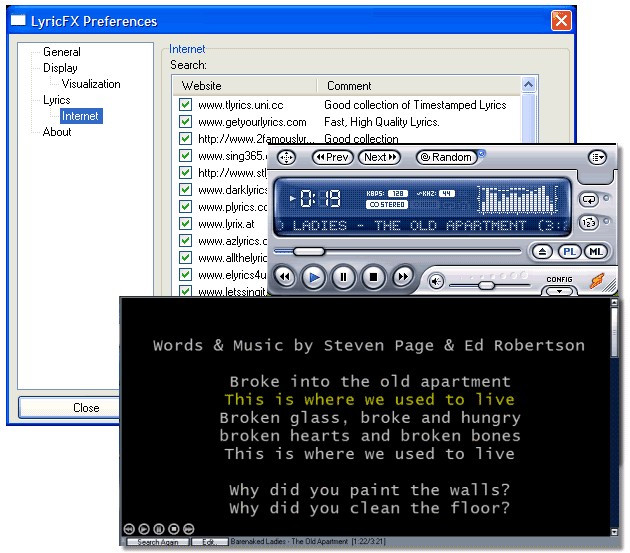Close LyricFX Preferences with red X
The image size is (630, 553).
coord(561,20)
